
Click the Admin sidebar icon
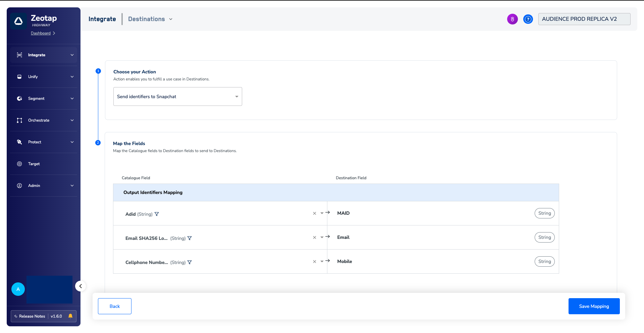[x=19, y=186]
